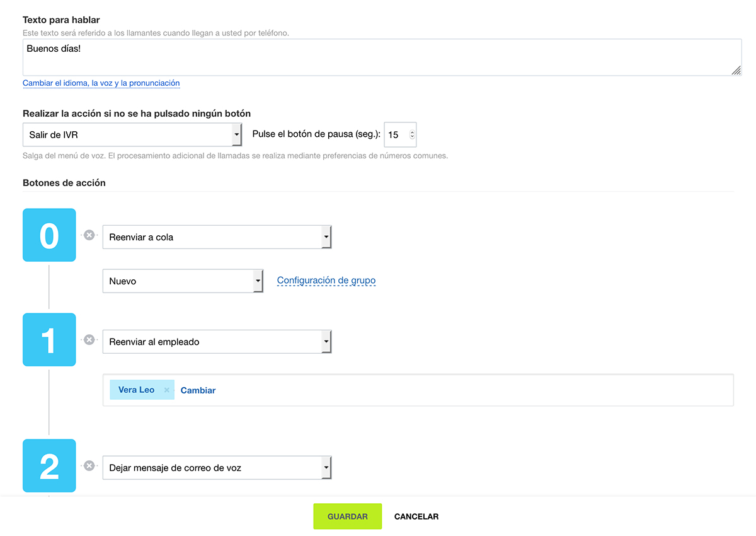The image size is (756, 536).
Task: Remove action button 0 with x icon
Action: pyautogui.click(x=89, y=235)
